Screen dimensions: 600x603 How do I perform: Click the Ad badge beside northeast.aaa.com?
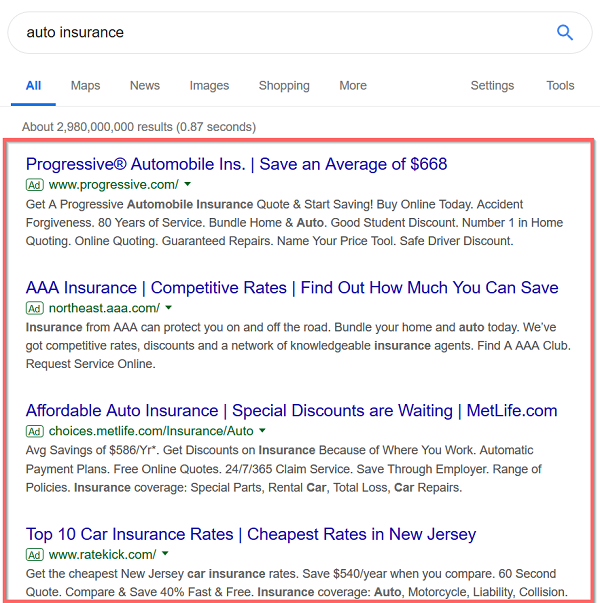pyautogui.click(x=35, y=308)
